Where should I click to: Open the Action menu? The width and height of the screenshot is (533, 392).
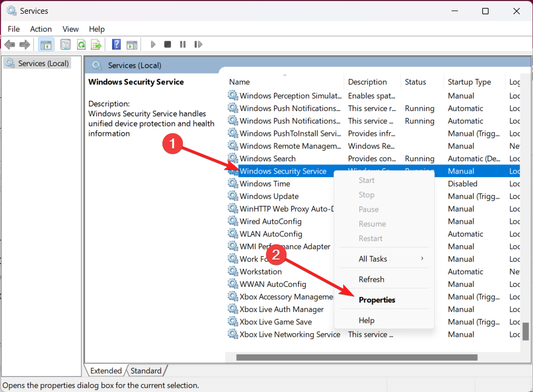[x=41, y=29]
